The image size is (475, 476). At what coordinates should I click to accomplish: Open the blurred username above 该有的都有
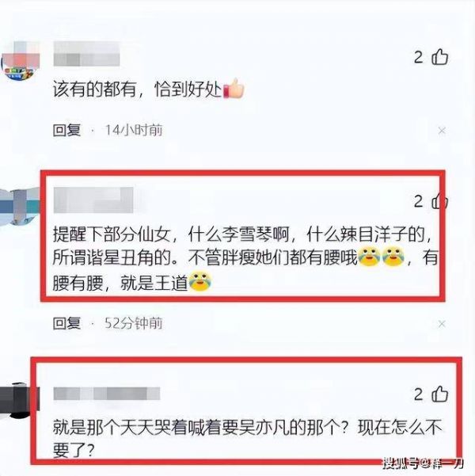[86, 54]
